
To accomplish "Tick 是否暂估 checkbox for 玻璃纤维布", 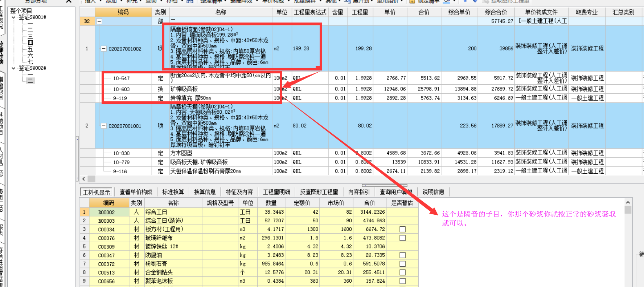I will [x=402, y=238].
